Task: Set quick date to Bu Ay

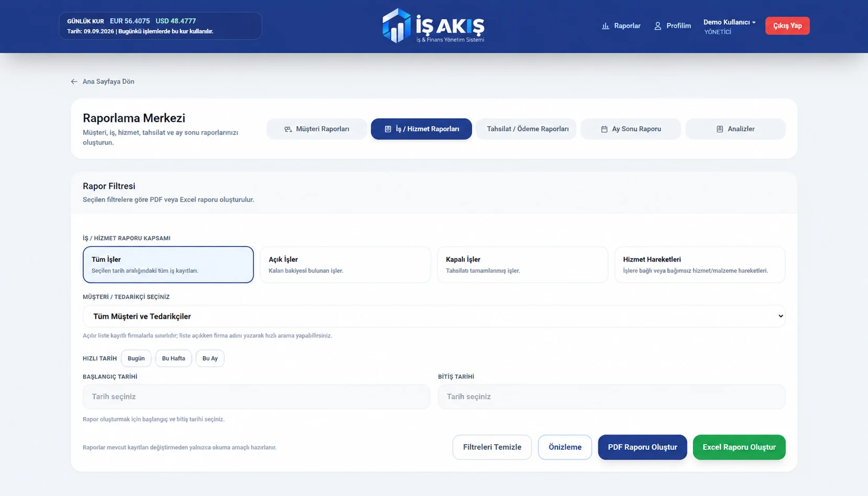Action: [x=210, y=358]
